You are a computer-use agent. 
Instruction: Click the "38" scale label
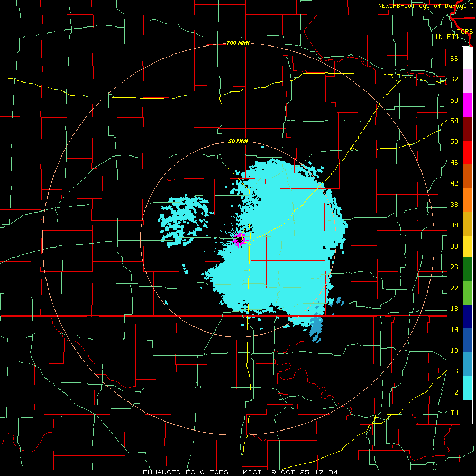coord(454,204)
